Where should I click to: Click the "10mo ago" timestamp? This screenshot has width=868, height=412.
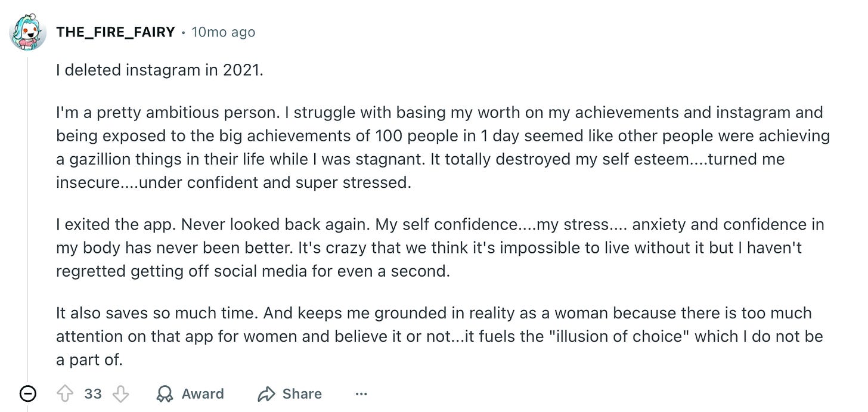223,32
